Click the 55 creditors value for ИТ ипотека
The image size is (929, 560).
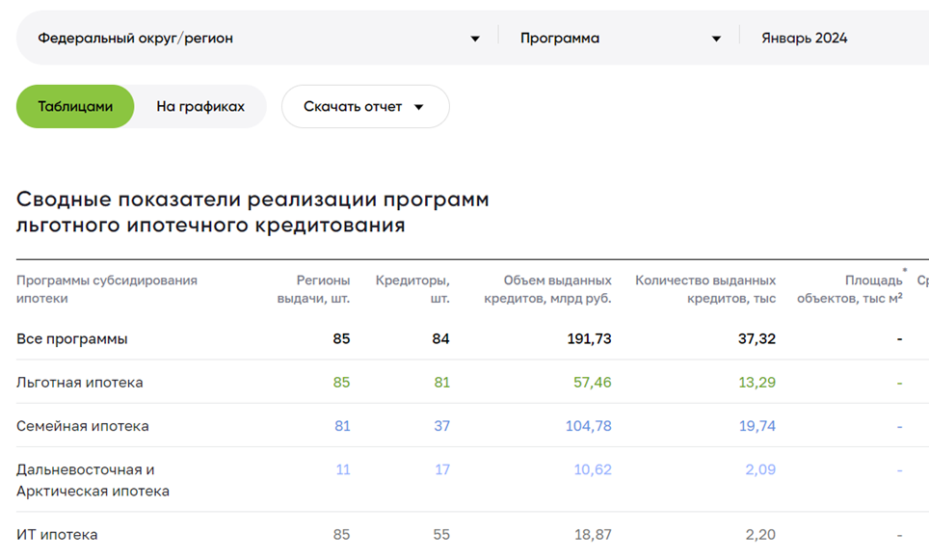pyautogui.click(x=441, y=535)
